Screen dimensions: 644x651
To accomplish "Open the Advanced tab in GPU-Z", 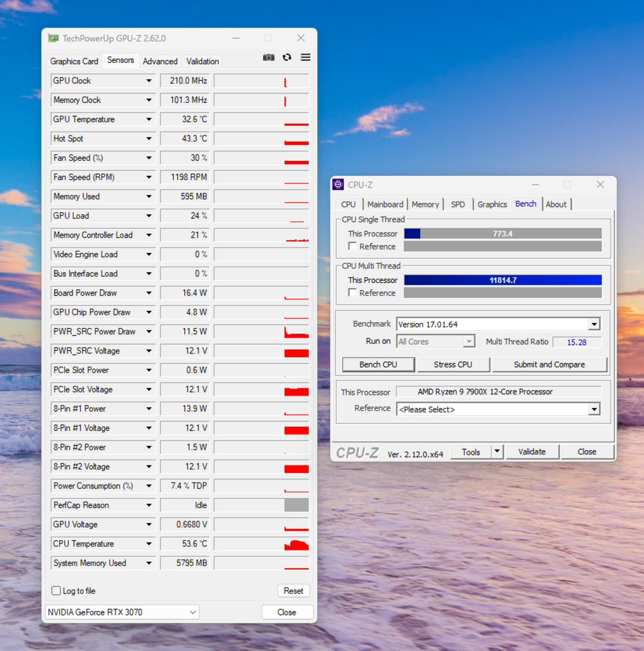I will point(160,61).
